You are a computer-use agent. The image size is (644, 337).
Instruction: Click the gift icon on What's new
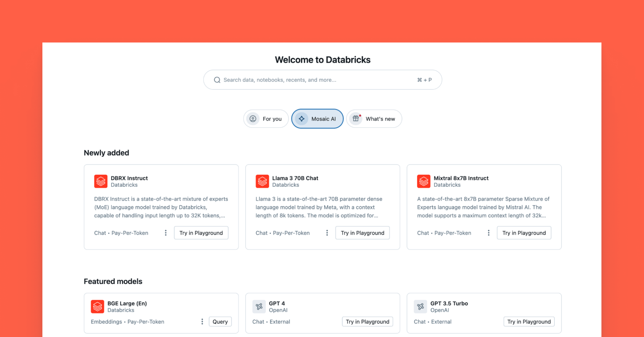[356, 119]
